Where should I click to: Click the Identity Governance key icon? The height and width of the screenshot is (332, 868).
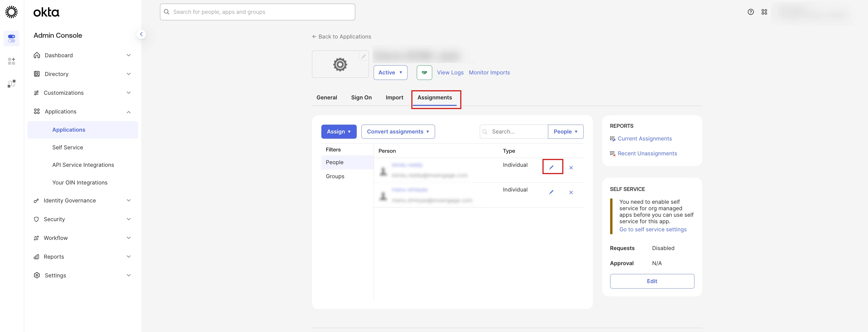(x=36, y=201)
